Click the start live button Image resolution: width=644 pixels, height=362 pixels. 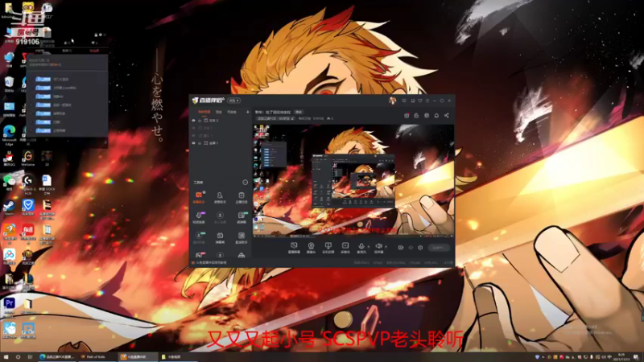[x=439, y=248]
